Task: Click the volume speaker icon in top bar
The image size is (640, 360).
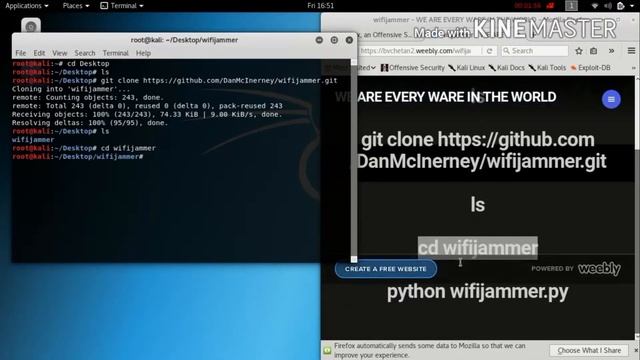Action: [607, 6]
